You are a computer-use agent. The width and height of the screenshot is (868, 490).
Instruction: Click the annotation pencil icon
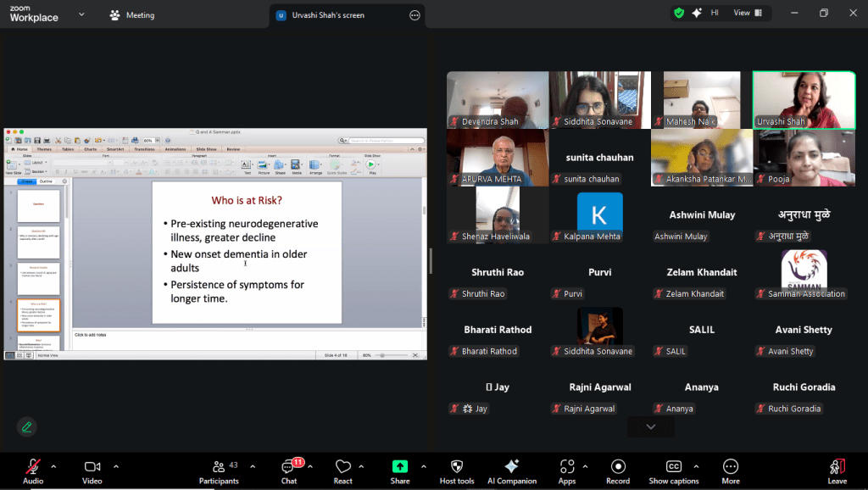pos(27,426)
